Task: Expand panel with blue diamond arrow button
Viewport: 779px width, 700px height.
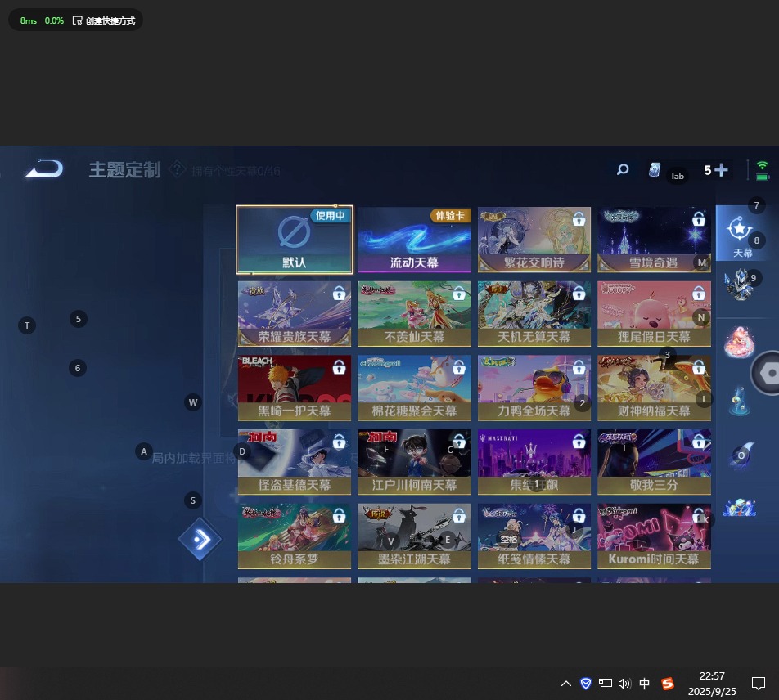Action: pyautogui.click(x=200, y=540)
